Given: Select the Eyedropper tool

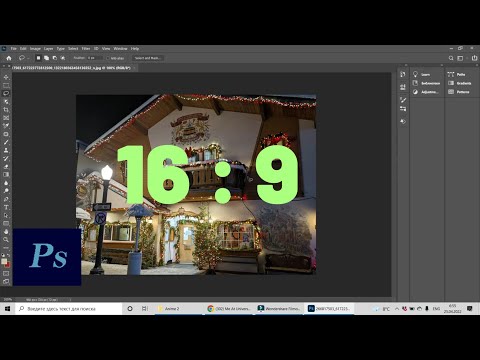Looking at the screenshot, I should 6,126.
